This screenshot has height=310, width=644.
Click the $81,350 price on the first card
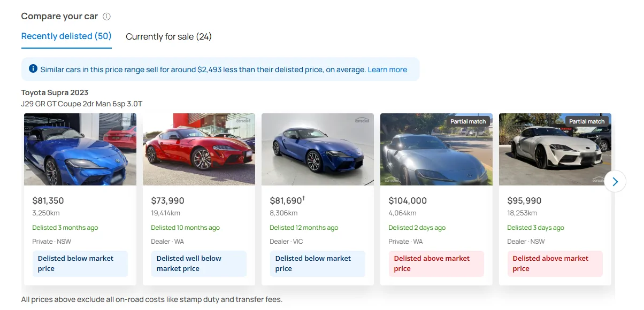48,201
